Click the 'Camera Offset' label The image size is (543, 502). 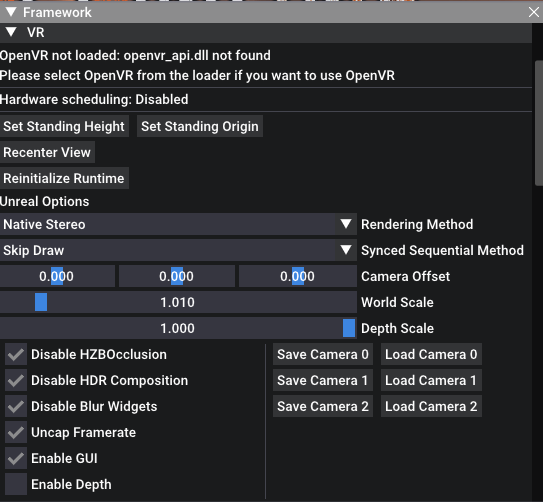(406, 276)
